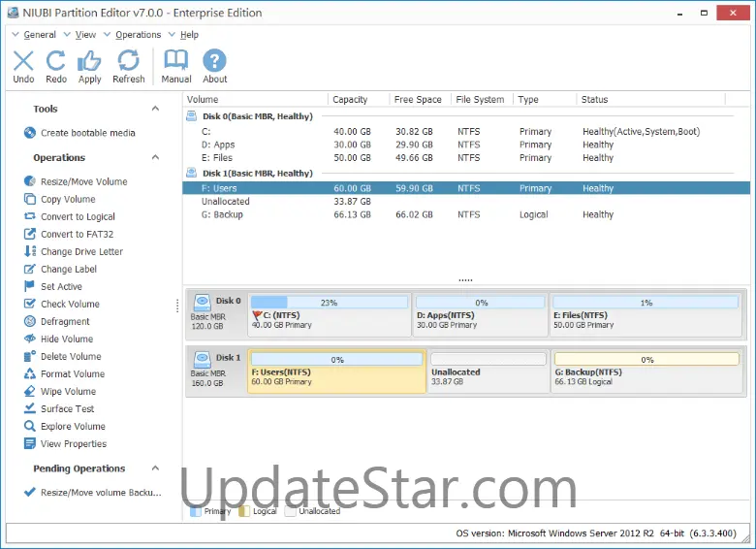
Task: Click the horizontal splitter dots handle
Action: (465, 279)
